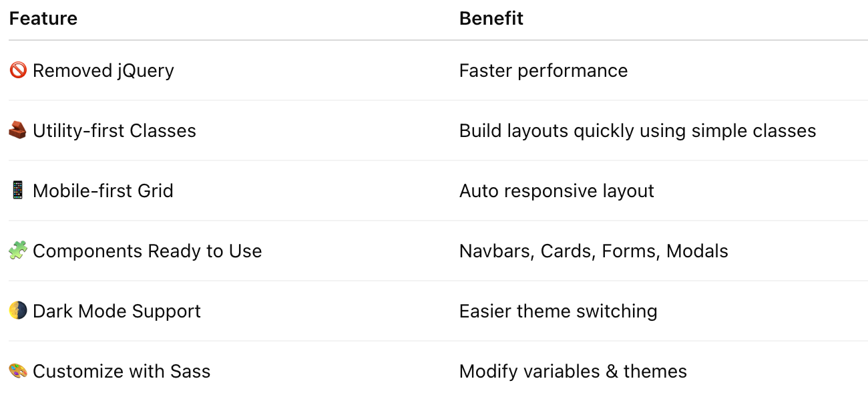868x393 pixels.
Task: Click the Mobile-first Grid label
Action: tap(103, 190)
